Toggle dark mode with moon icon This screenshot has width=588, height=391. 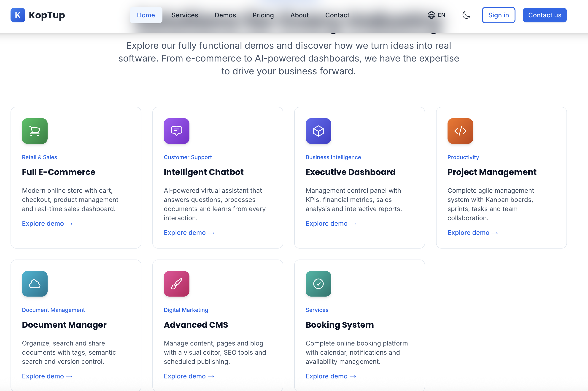point(466,15)
